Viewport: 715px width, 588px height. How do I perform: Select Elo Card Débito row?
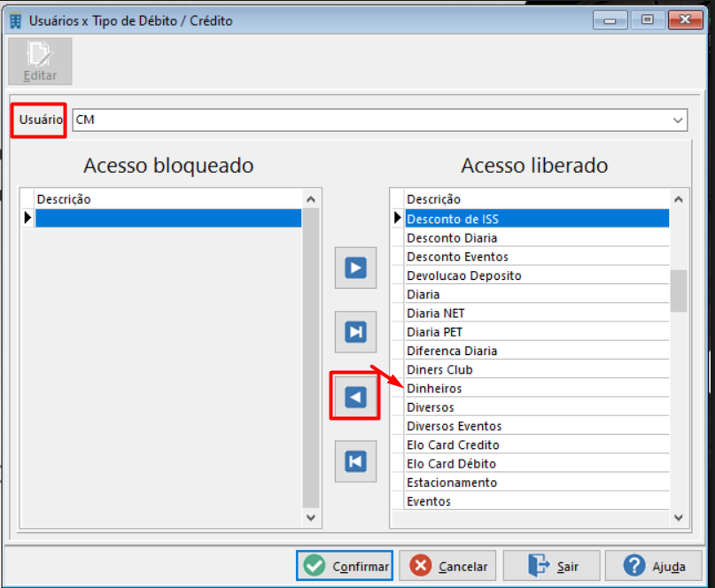click(x=537, y=464)
